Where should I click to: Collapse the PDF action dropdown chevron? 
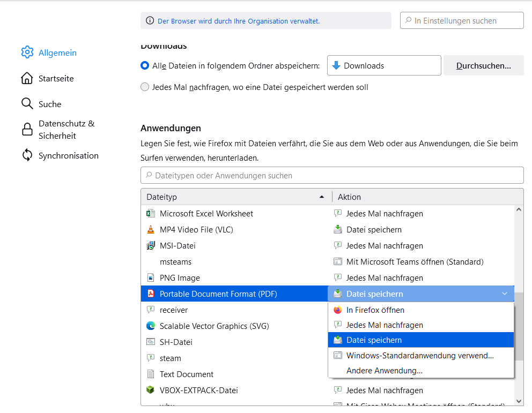pos(504,294)
